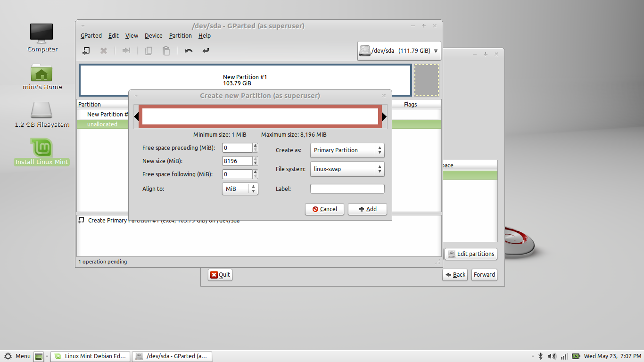This screenshot has height=362, width=644.
Task: Click the battery tray icon
Action: pos(576,356)
